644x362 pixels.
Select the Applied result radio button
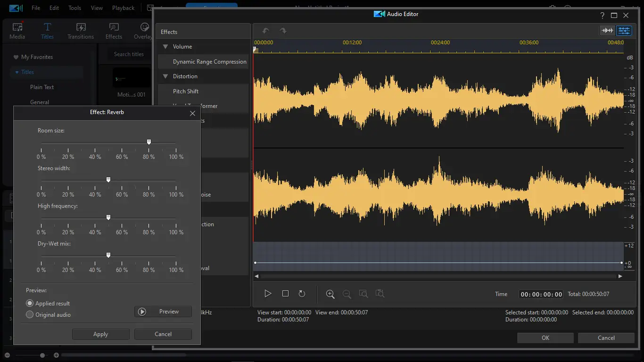click(x=30, y=304)
